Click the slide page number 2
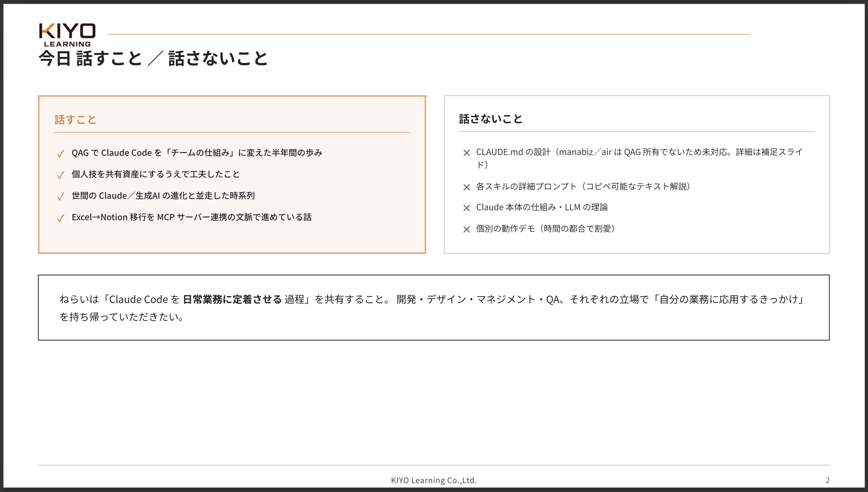The width and height of the screenshot is (868, 492). coord(827,480)
